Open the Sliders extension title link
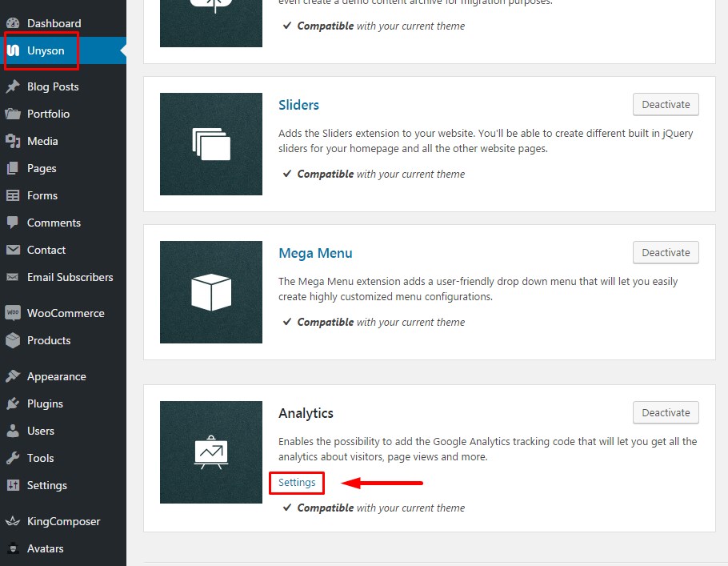This screenshot has height=566, width=728. (x=298, y=105)
